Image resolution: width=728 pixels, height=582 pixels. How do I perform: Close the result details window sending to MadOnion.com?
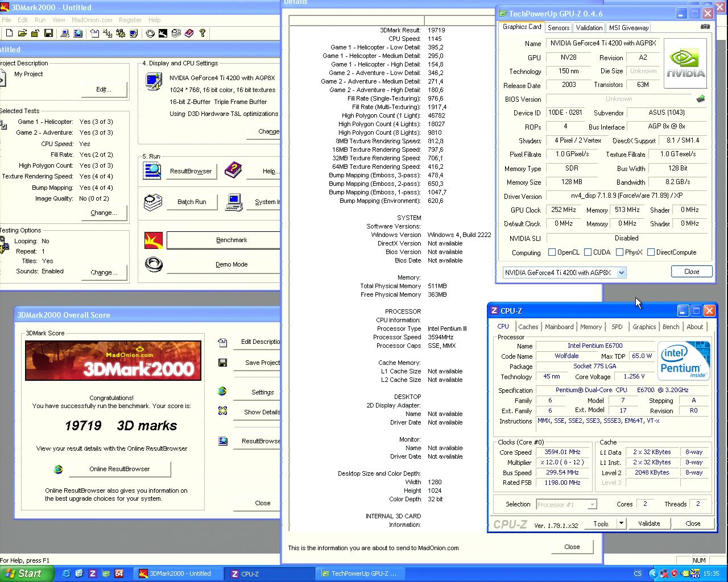point(572,547)
